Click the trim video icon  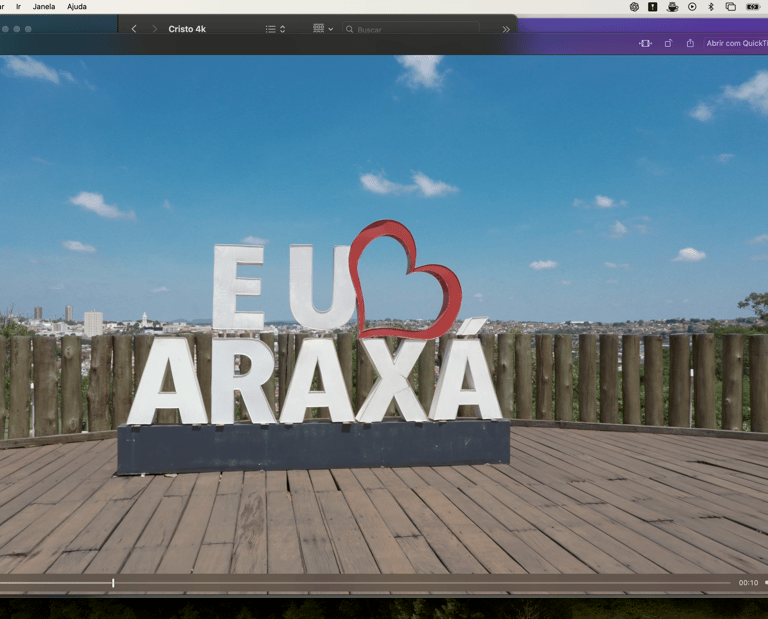pos(646,43)
